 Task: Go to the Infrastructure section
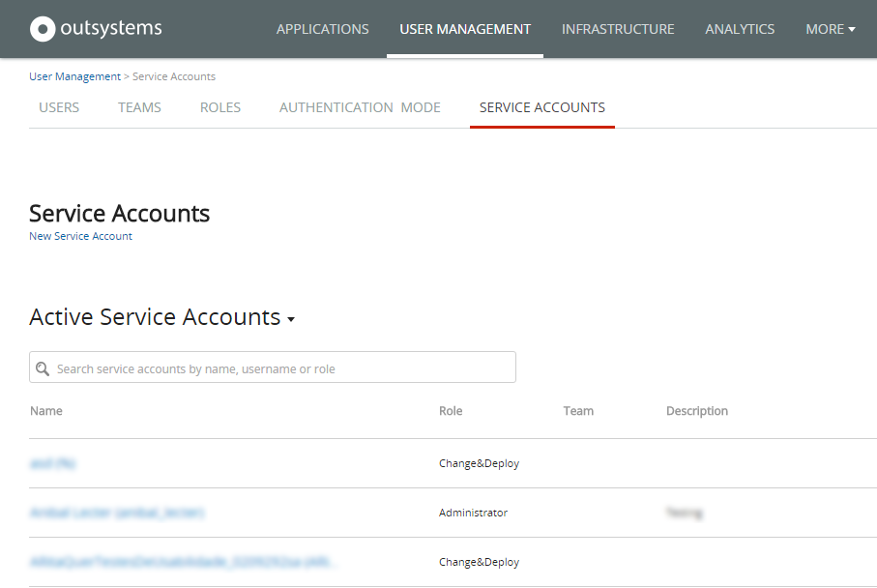(x=618, y=29)
